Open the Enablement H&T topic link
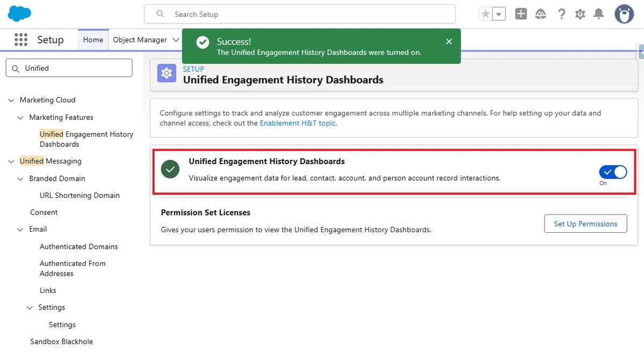Screen dimensions: 644x362 298,123
